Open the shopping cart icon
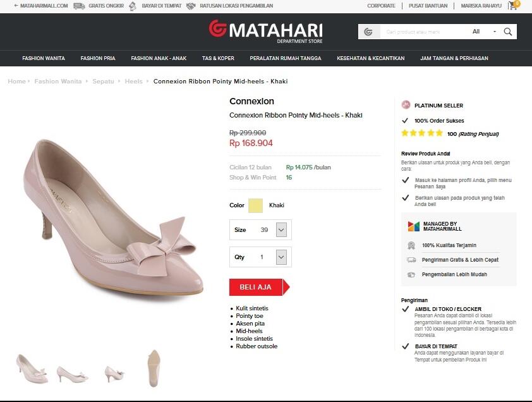Image resolution: width=532 pixels, height=402 pixels. [512, 6]
